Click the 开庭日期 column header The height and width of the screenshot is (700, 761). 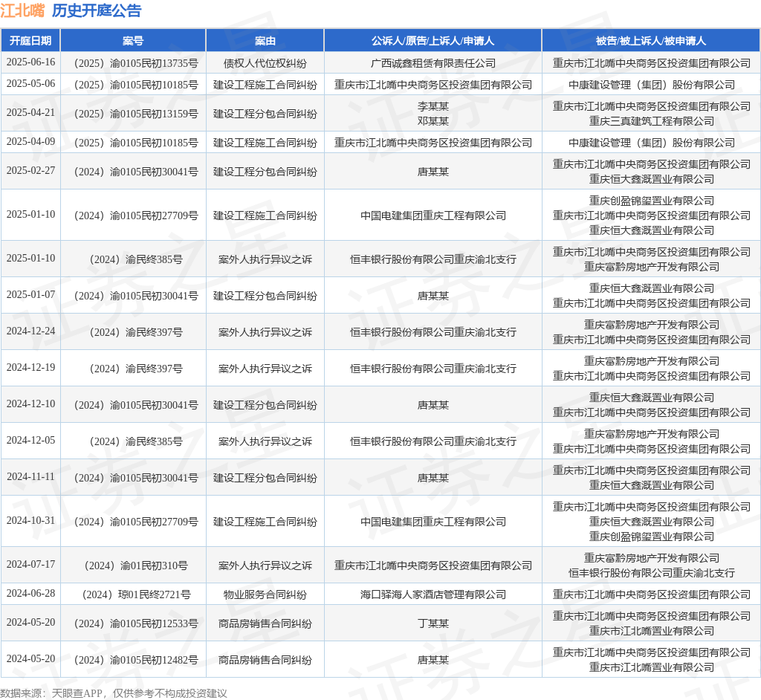pos(30,41)
